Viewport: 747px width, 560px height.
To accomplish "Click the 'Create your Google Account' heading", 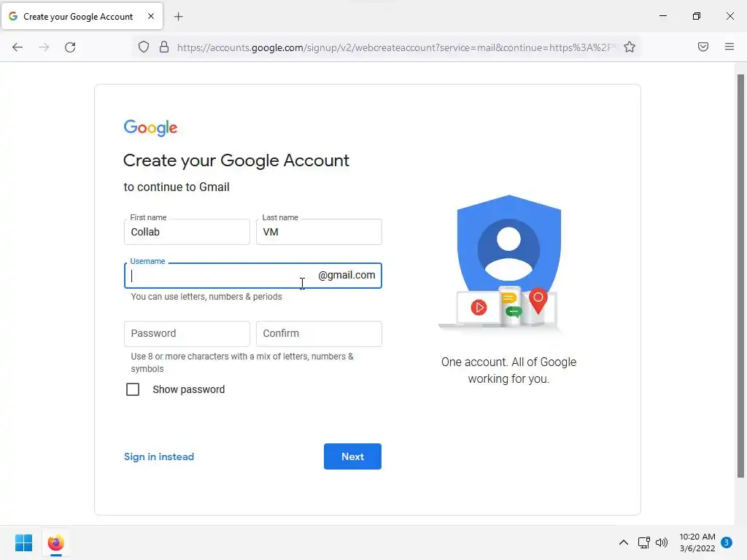I will tap(236, 161).
